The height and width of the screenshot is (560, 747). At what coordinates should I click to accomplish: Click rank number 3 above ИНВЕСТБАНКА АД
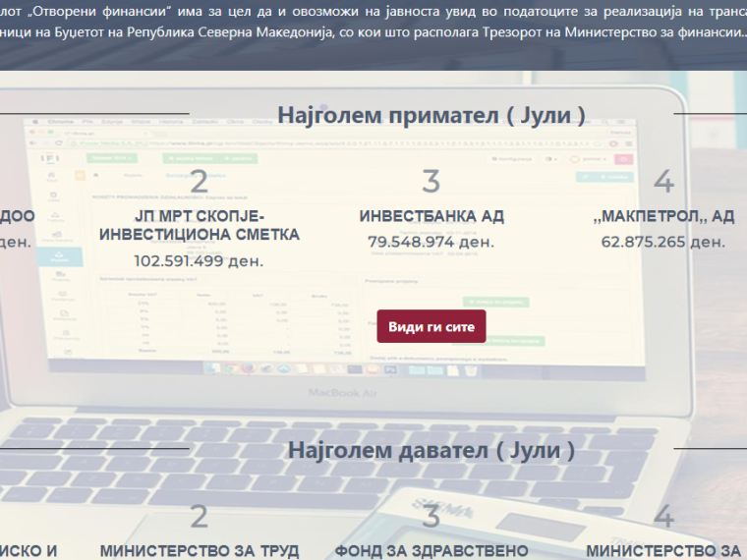point(431,182)
